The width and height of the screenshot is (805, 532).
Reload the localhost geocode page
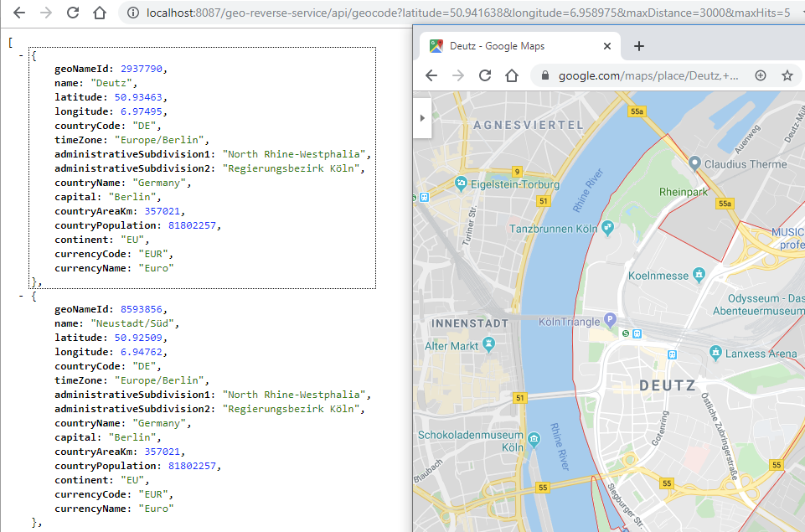point(73,13)
